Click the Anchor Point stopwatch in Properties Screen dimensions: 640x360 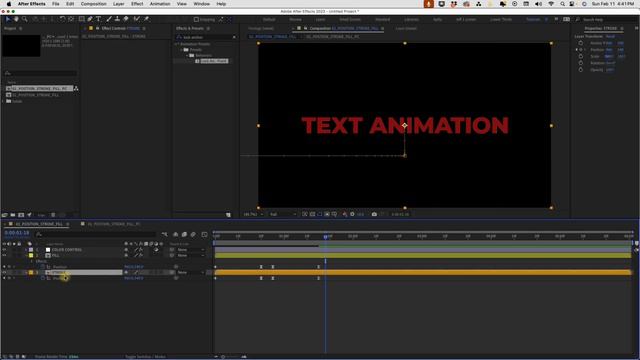click(x=581, y=43)
